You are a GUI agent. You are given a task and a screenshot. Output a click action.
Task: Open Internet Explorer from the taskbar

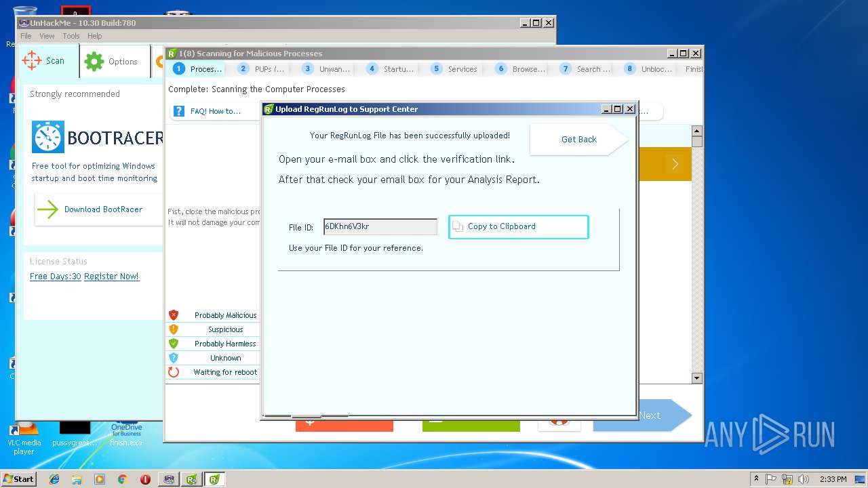(54, 479)
